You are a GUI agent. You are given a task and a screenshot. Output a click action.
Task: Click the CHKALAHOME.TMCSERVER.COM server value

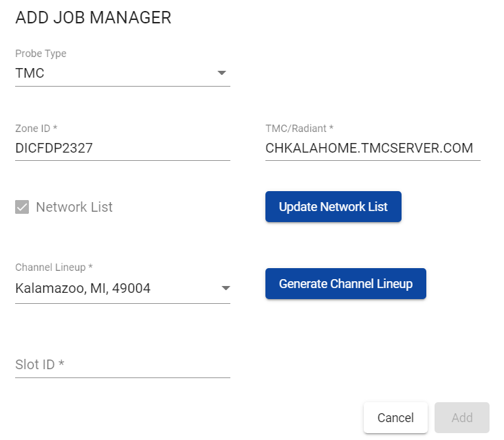point(369,148)
